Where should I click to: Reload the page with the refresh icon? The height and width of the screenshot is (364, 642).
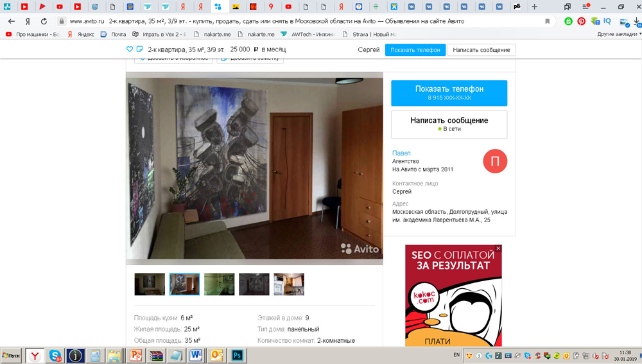coord(44,21)
